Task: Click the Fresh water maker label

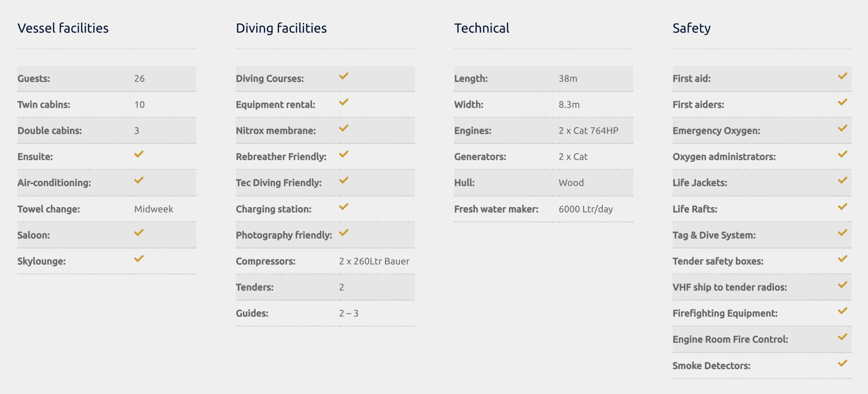Action: coord(496,209)
